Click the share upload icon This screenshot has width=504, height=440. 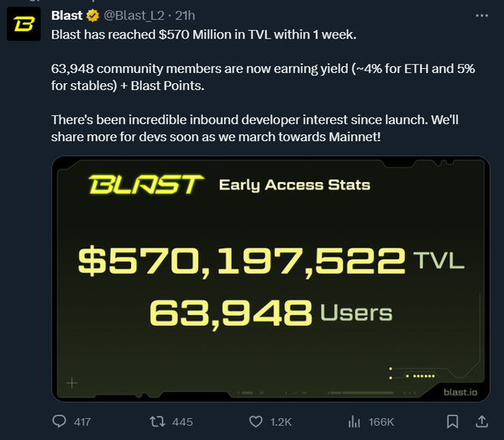pyautogui.click(x=482, y=421)
